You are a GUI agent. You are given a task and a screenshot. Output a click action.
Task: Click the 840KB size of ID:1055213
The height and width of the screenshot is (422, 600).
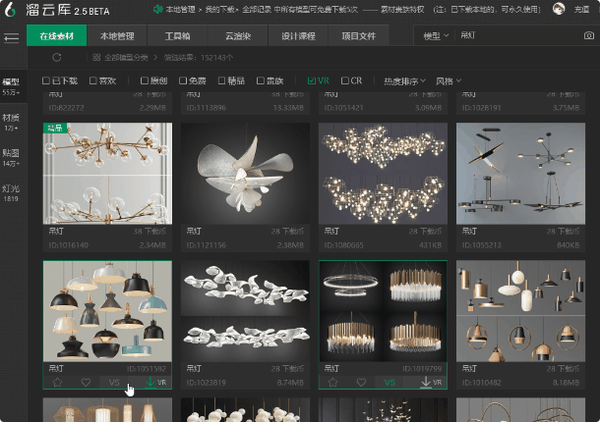568,245
